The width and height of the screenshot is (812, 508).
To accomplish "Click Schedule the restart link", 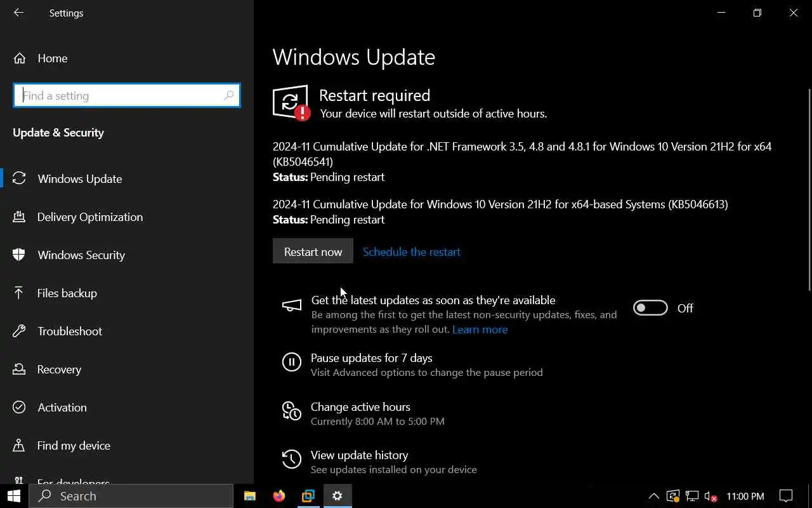I will 412,252.
